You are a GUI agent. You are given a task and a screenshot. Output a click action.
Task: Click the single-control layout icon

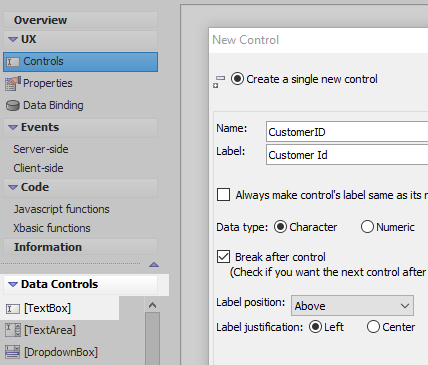(x=219, y=82)
